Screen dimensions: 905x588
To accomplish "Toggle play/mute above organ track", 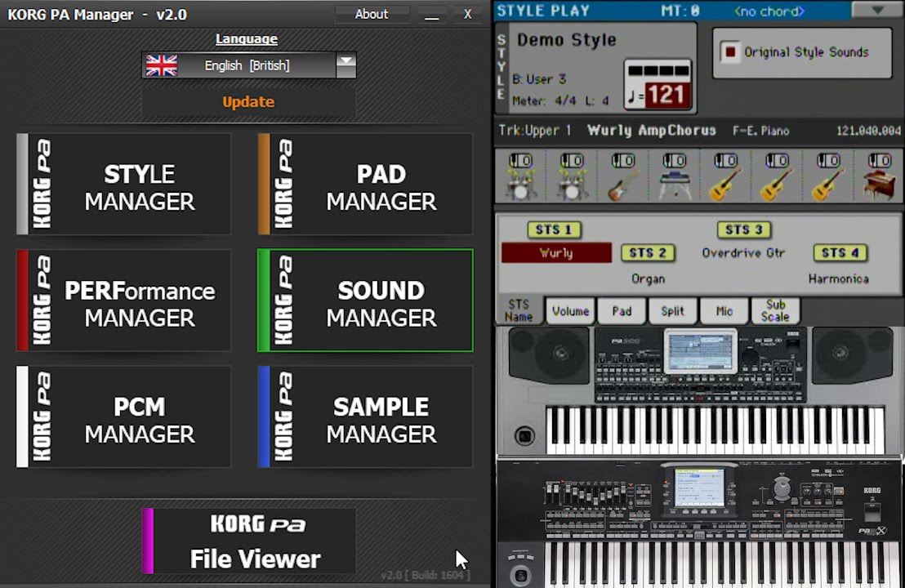I will pos(879,160).
